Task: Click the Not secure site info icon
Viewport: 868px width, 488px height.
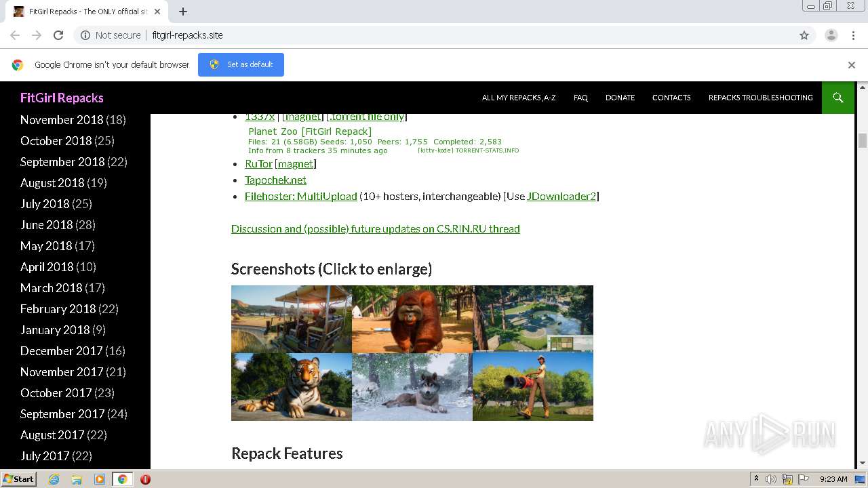Action: (85, 35)
